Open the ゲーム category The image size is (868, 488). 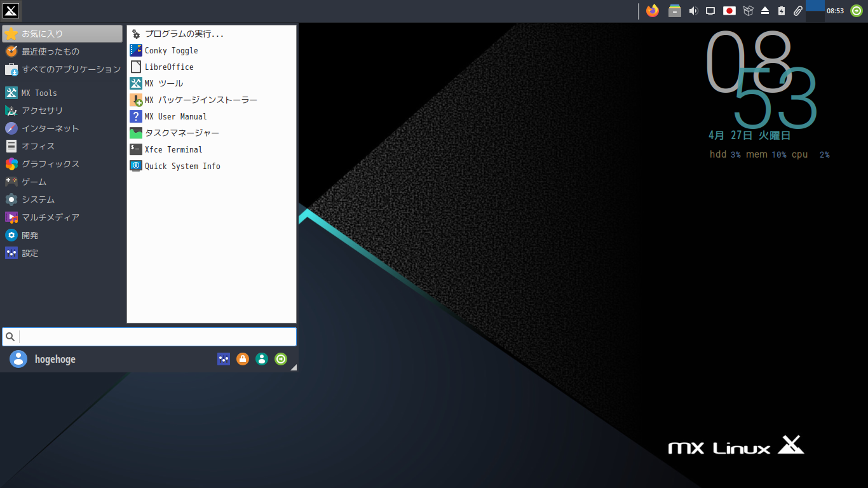pos(62,182)
